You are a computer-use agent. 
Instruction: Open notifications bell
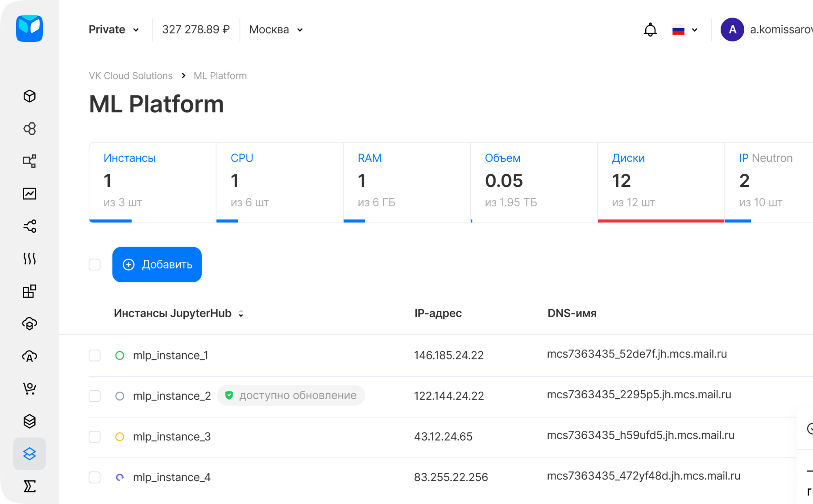pyautogui.click(x=650, y=29)
